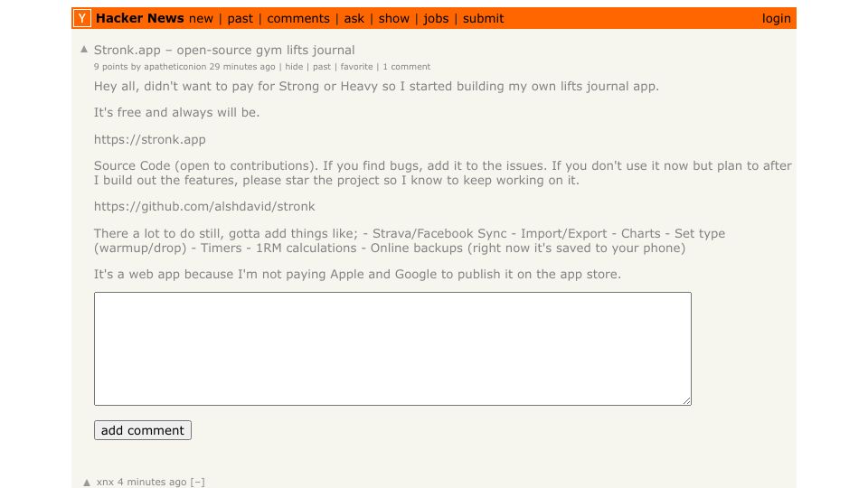Open the past menu item in header
This screenshot has width=868, height=488.
point(241,18)
